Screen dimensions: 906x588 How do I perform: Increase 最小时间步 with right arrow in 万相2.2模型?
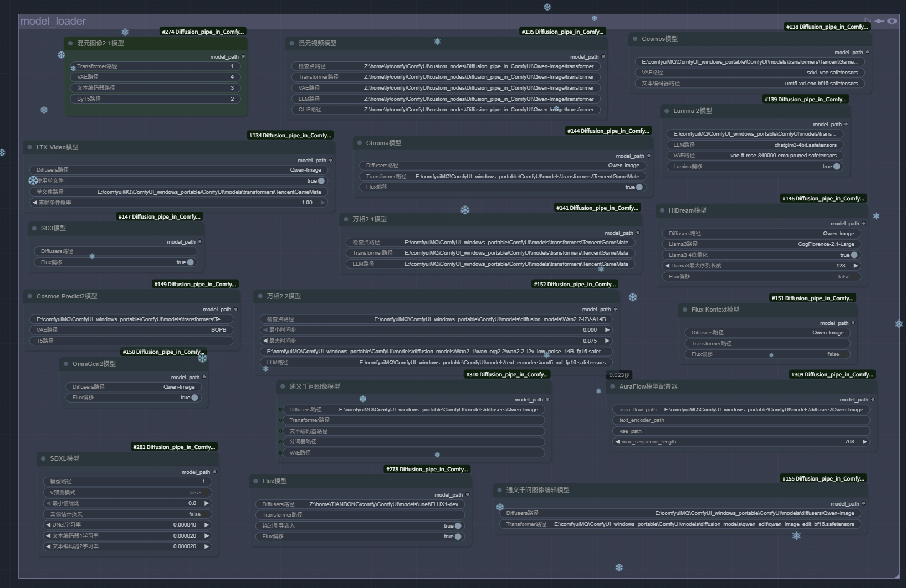(607, 330)
